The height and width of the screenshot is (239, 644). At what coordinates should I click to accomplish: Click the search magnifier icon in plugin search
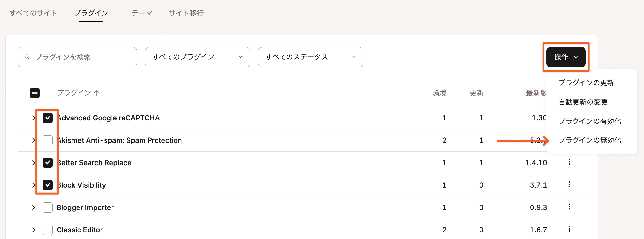click(27, 57)
